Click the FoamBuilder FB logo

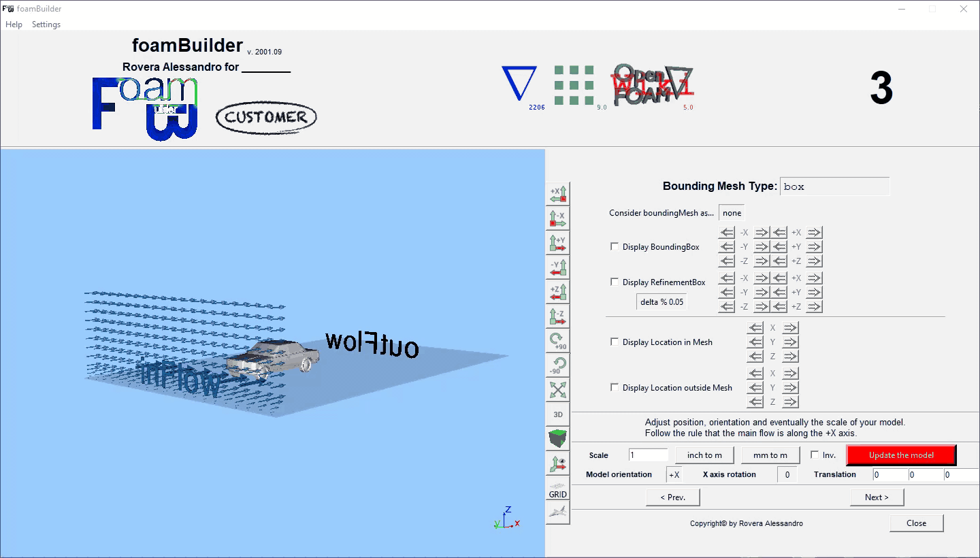(x=145, y=108)
